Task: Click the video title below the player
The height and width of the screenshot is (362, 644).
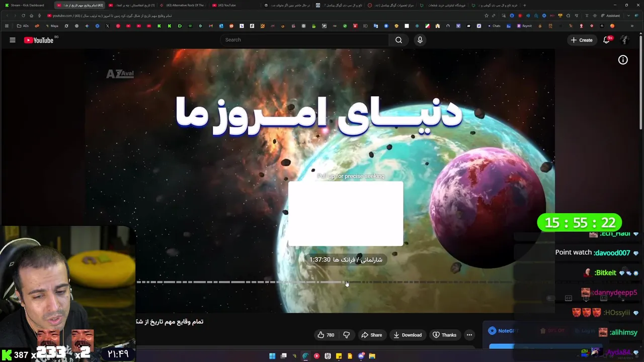Action: pos(170,321)
